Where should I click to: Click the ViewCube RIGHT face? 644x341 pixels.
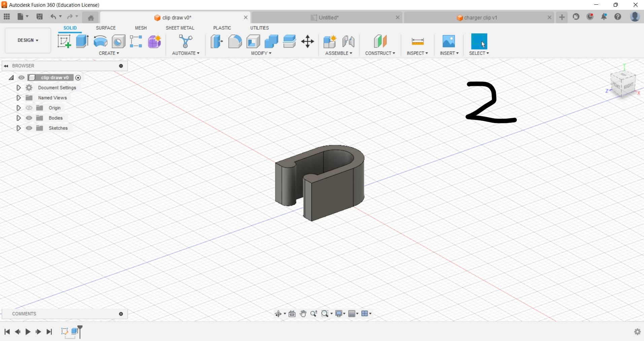point(629,86)
